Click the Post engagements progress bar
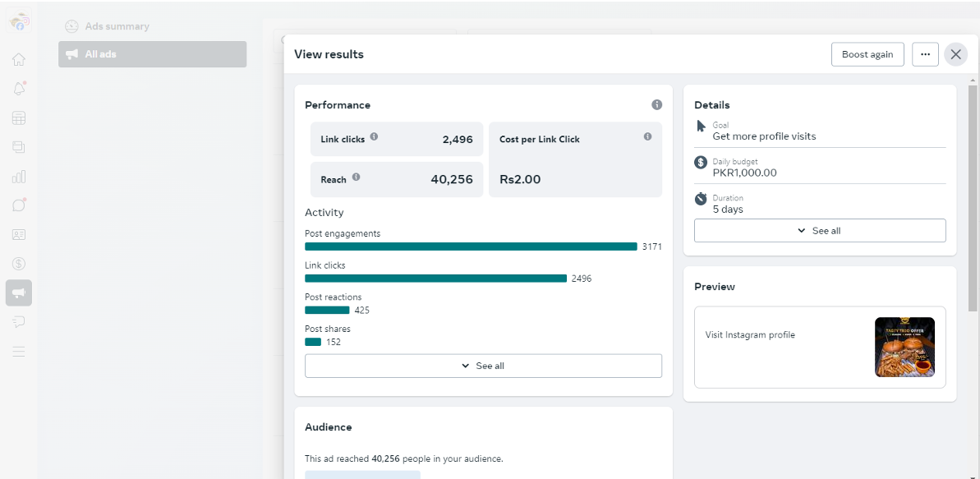Viewport: 980px width, 479px height. 471,246
